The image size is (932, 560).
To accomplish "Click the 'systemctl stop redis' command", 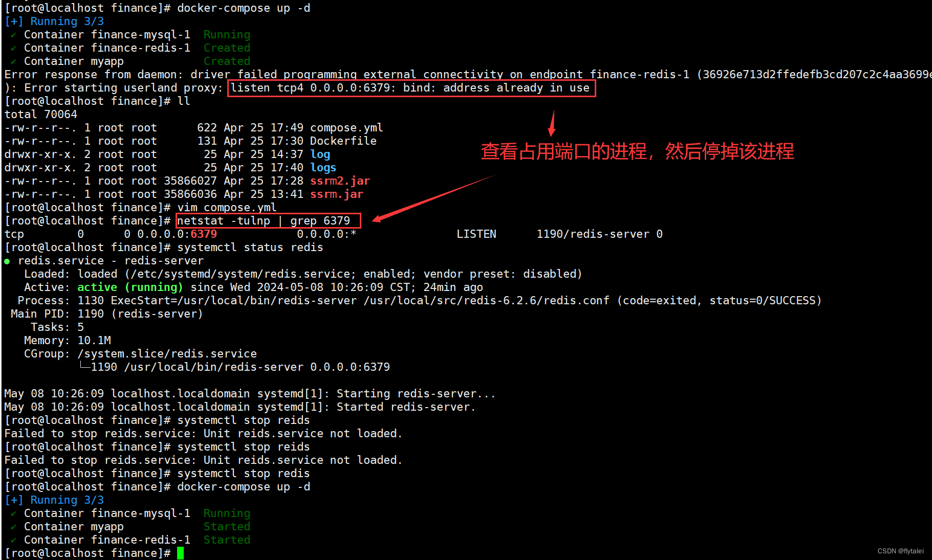I will tap(244, 474).
